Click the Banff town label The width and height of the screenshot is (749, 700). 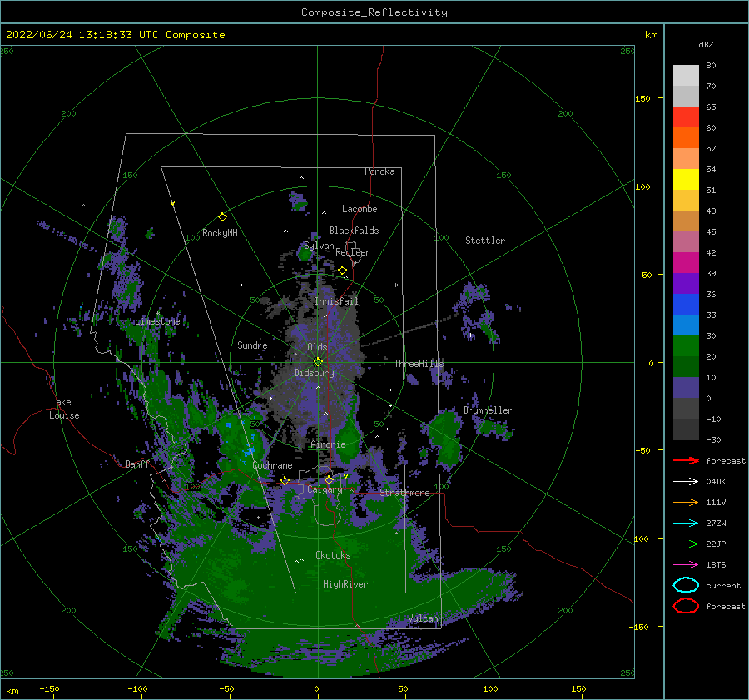(x=137, y=464)
